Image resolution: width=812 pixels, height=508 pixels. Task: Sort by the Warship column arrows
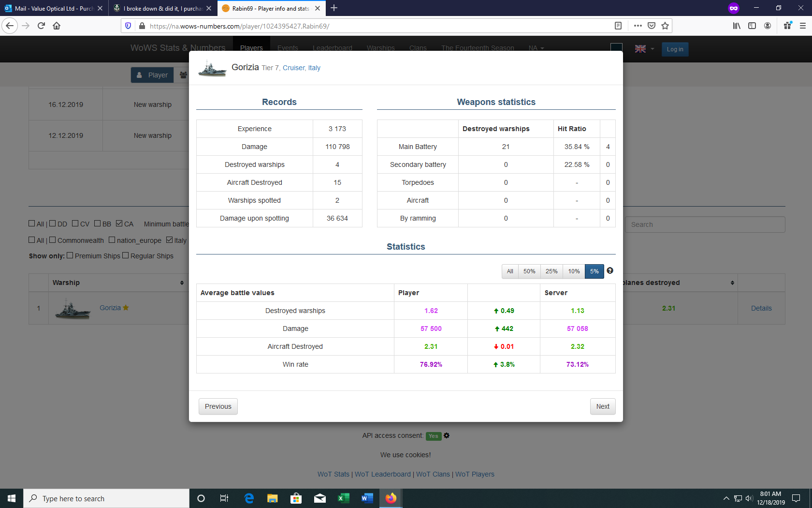182,283
